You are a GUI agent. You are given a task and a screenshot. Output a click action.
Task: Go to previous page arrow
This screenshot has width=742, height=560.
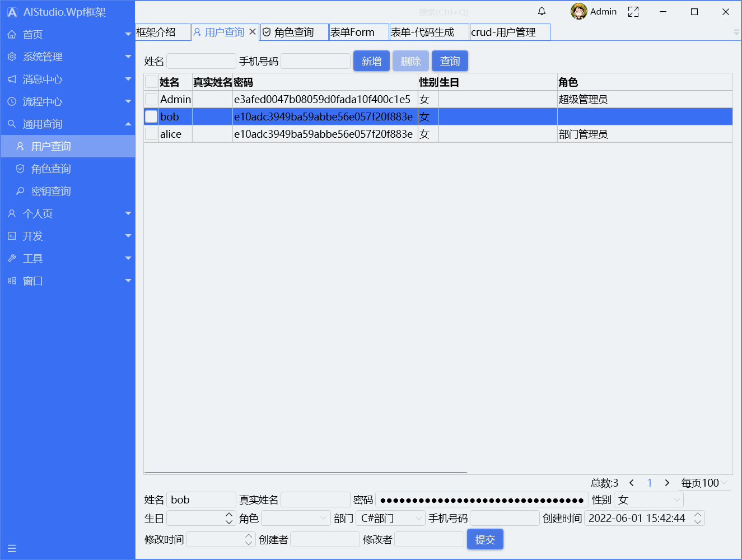tap(632, 483)
